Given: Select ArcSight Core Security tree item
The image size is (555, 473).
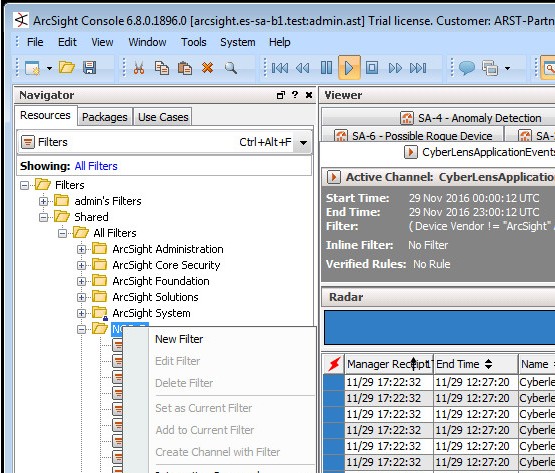Looking at the screenshot, I should click(166, 265).
